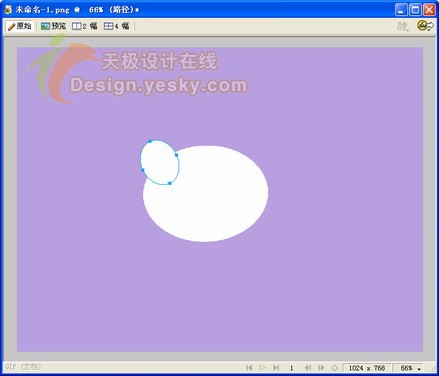Maximize the 未命名-1.png document window

click(x=415, y=9)
